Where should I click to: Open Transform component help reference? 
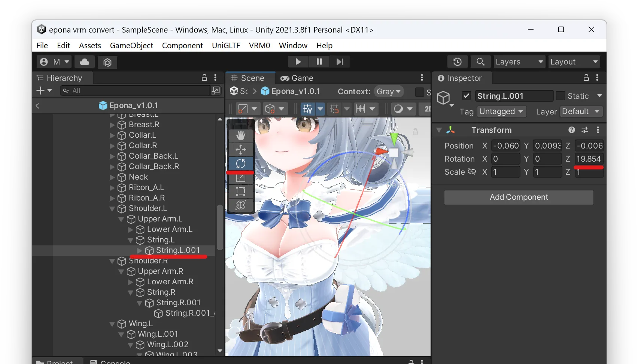coord(572,130)
